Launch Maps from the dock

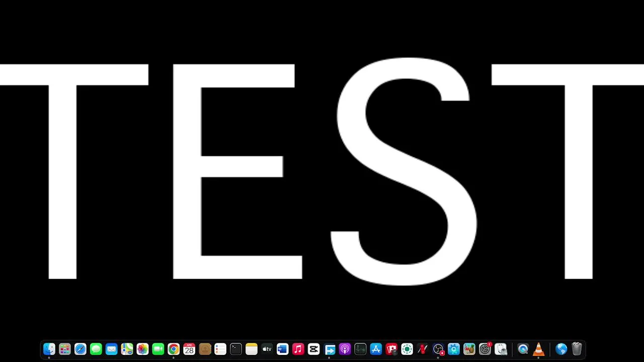coord(127,349)
